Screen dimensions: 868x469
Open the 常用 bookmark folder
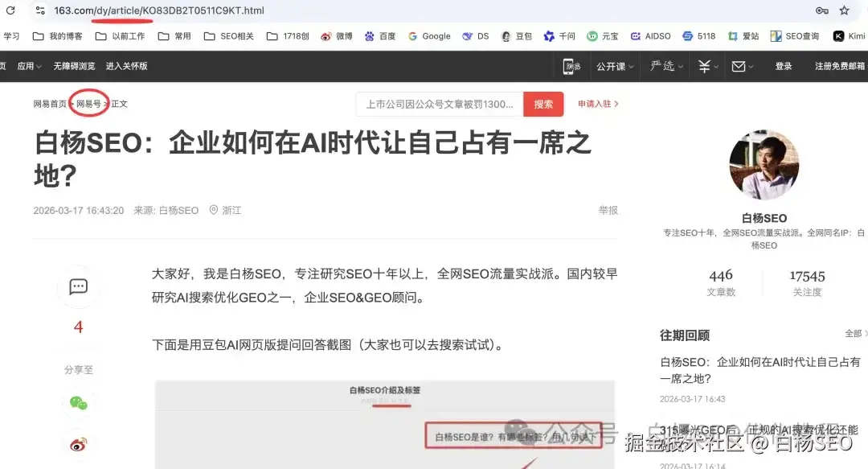pyautogui.click(x=174, y=36)
